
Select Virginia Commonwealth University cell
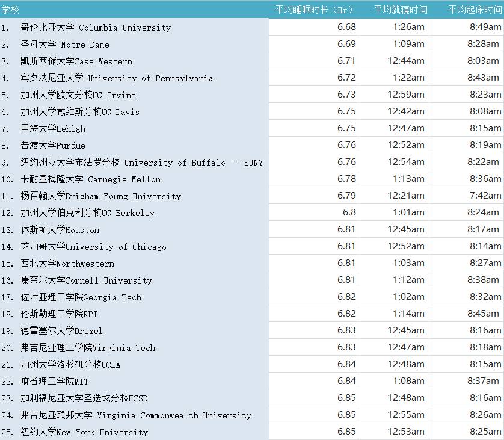(x=136, y=415)
